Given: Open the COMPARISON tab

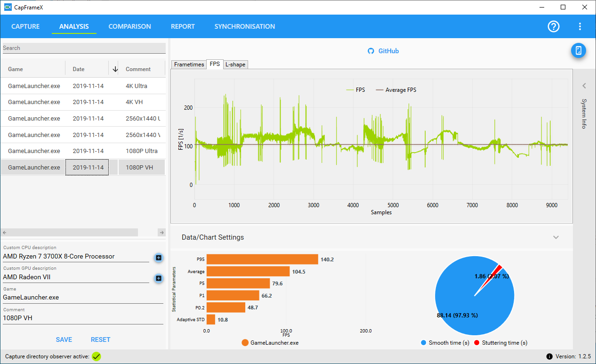Looking at the screenshot, I should [130, 26].
